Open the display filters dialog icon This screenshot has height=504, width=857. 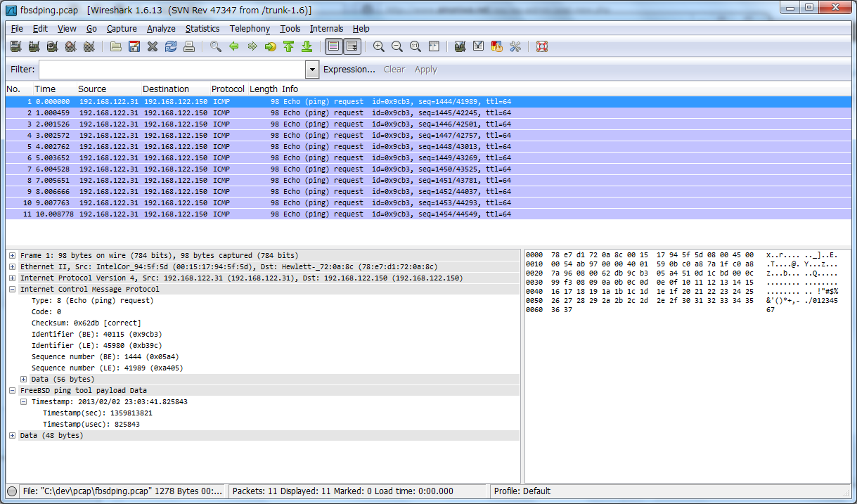[x=478, y=46]
